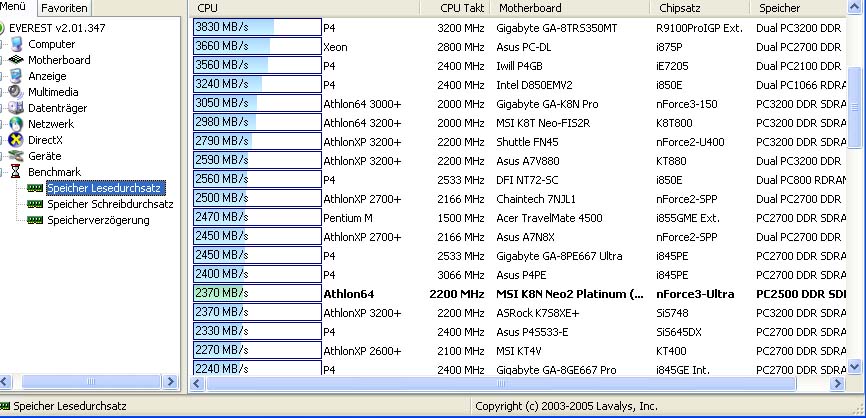Select the DFI NT72-SC row
Screen dimensions: 866x418
pos(519,180)
